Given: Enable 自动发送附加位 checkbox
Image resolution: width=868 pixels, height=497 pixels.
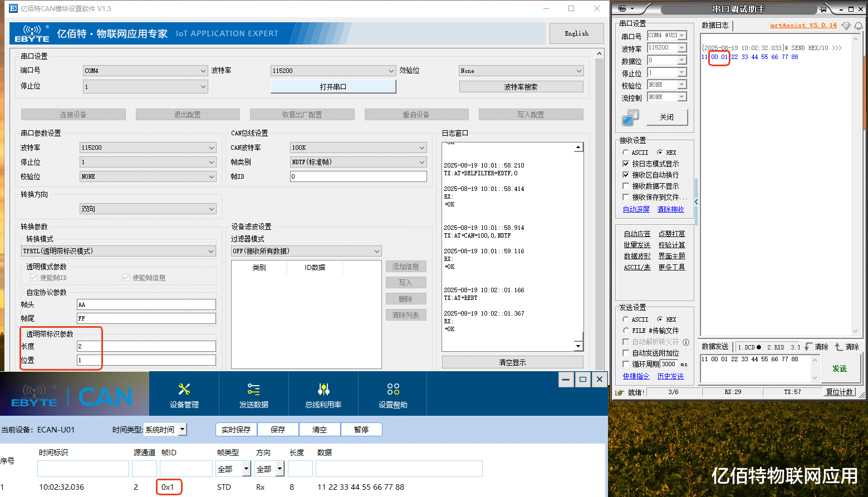Looking at the screenshot, I should tap(626, 353).
